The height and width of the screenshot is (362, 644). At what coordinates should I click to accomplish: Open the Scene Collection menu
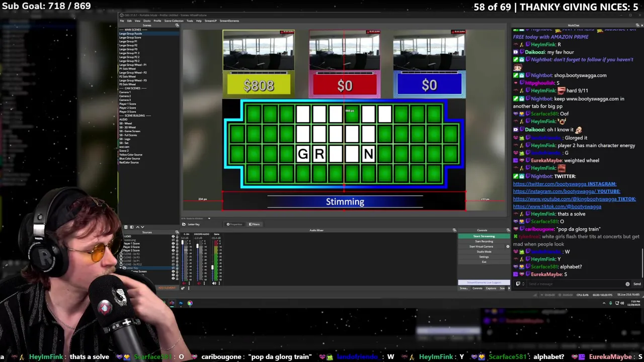(x=174, y=21)
